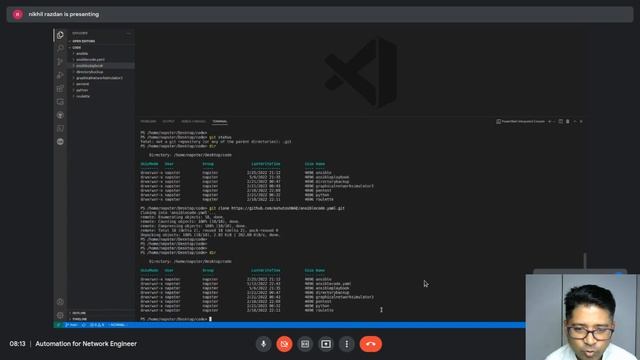Open Meet more options menu
Screen dimensions: 640x360
tap(347, 344)
